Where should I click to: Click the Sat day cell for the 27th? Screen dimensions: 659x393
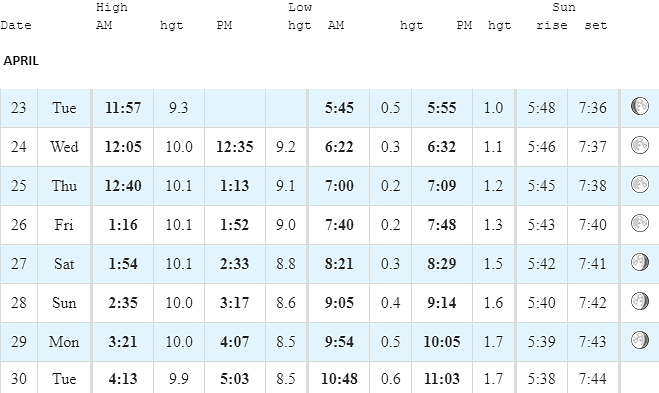click(64, 264)
